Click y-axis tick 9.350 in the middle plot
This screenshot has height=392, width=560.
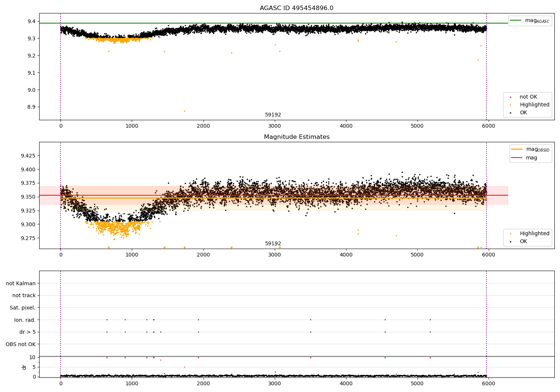[x=28, y=197]
